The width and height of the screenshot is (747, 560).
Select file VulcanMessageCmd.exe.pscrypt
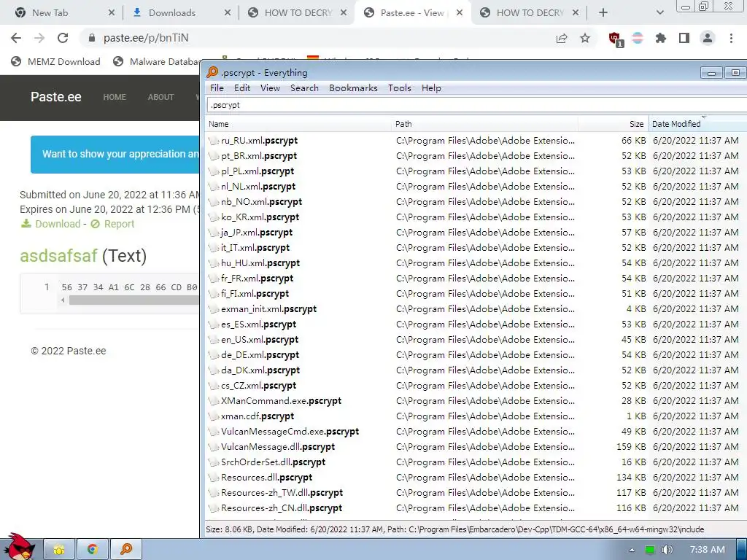click(x=290, y=432)
